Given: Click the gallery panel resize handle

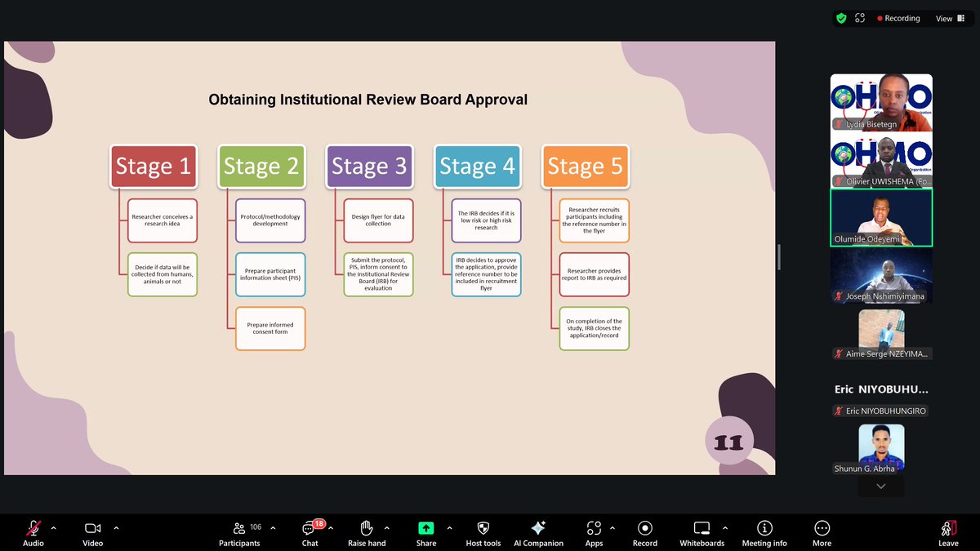Looking at the screenshot, I should point(780,257).
